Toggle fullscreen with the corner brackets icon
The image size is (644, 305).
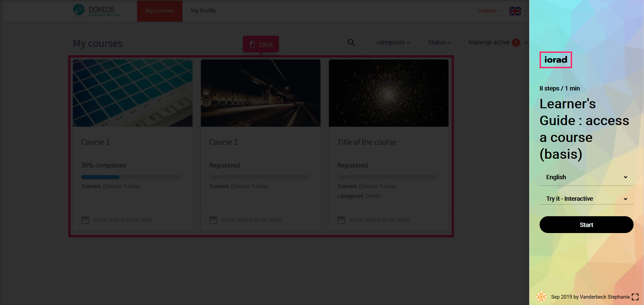[635, 297]
